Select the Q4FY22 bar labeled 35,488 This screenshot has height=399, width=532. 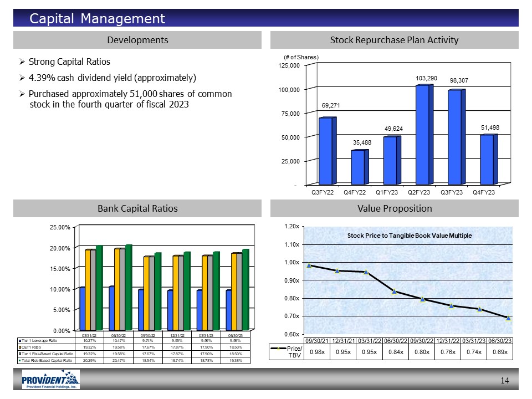[359, 167]
